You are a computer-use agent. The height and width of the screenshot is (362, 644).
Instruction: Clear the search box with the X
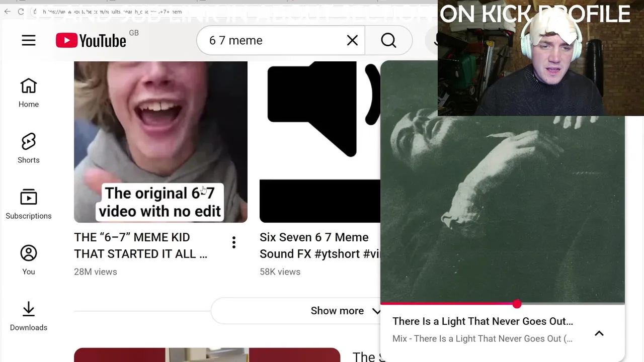(352, 40)
